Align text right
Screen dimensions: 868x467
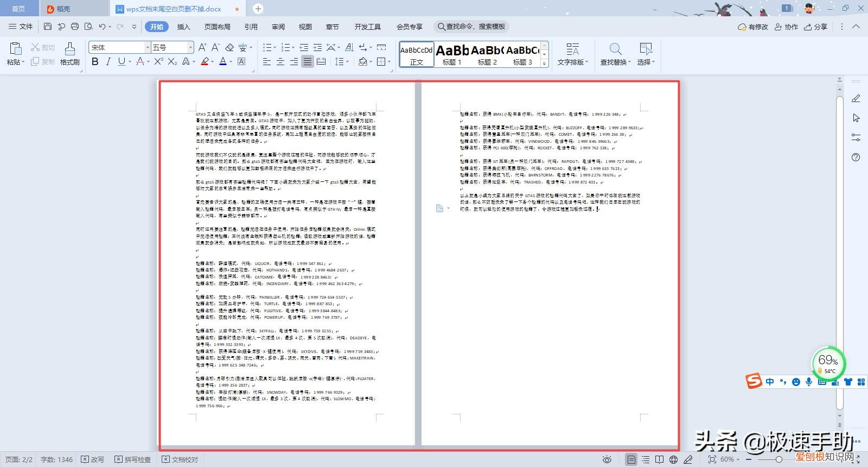coord(293,61)
